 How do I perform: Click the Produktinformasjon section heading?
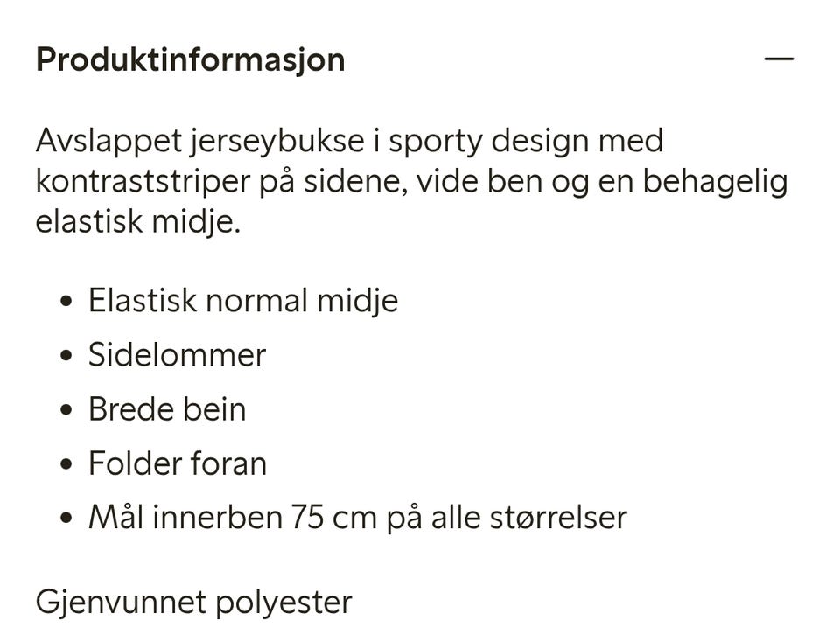190,59
